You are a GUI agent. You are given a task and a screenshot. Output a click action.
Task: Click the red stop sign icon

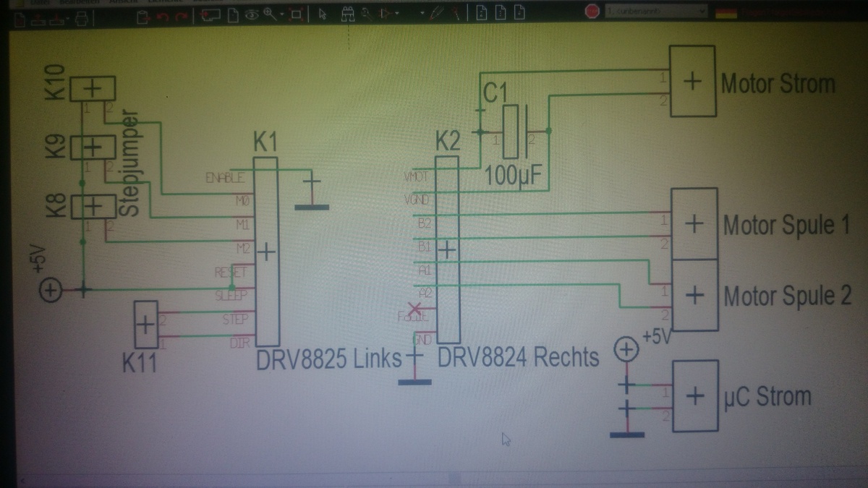[592, 12]
